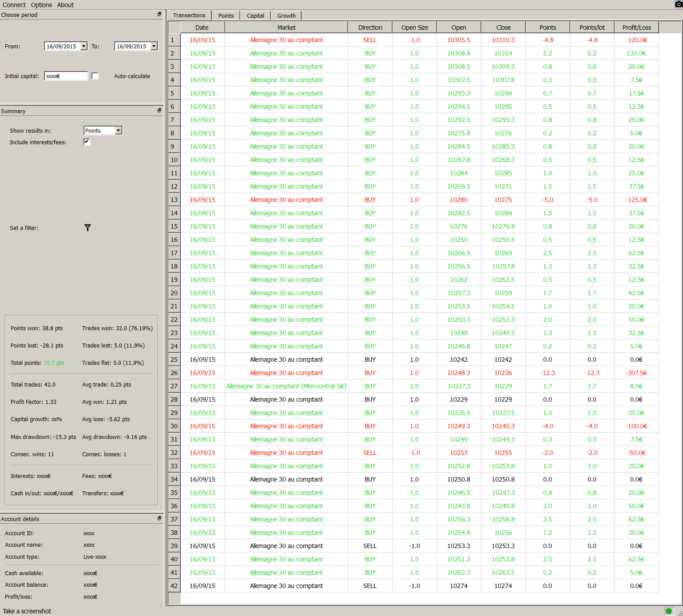Image resolution: width=683 pixels, height=616 pixels.
Task: Click the Initial capital input field
Action: pos(66,76)
